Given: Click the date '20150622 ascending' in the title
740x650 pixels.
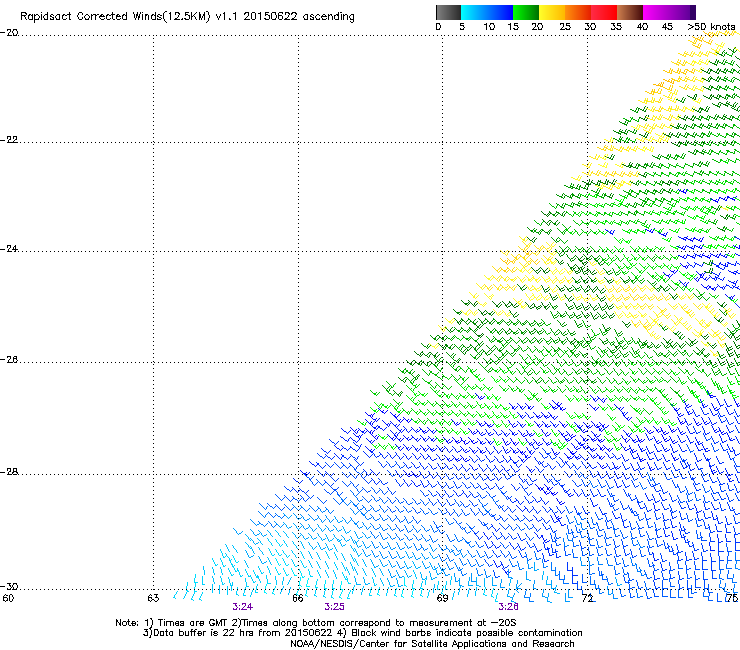Looking at the screenshot, I should 299,17.
